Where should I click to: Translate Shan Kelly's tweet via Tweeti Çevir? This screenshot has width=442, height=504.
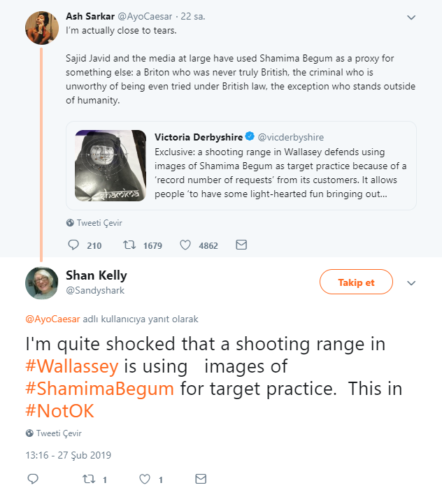tap(54, 433)
